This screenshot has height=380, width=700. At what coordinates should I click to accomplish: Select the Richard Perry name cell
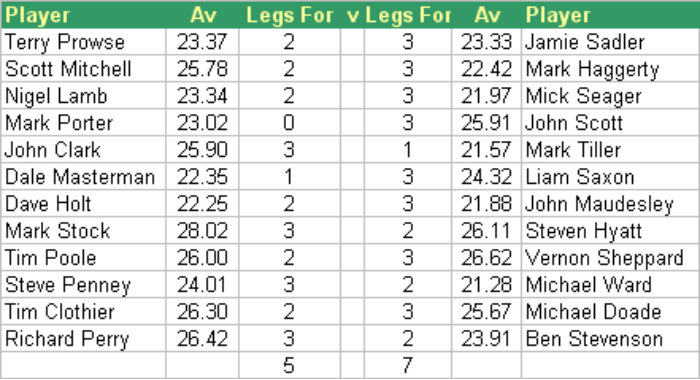[x=83, y=339]
